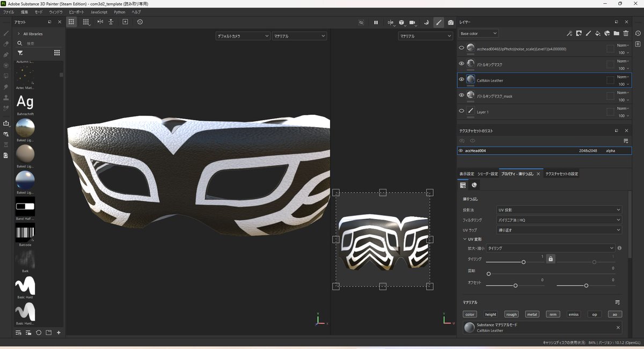Open the ファイル menu
Image resolution: width=644 pixels, height=349 pixels.
click(9, 12)
